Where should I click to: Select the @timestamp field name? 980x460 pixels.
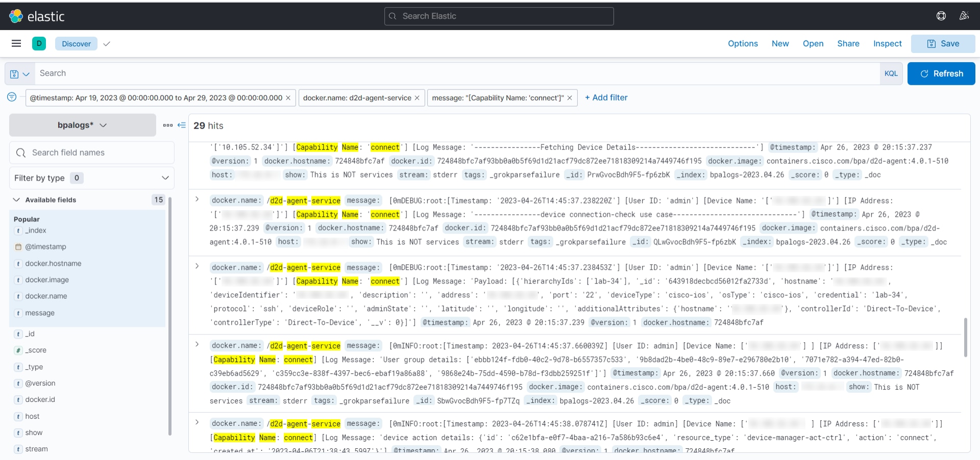pyautogui.click(x=45, y=247)
